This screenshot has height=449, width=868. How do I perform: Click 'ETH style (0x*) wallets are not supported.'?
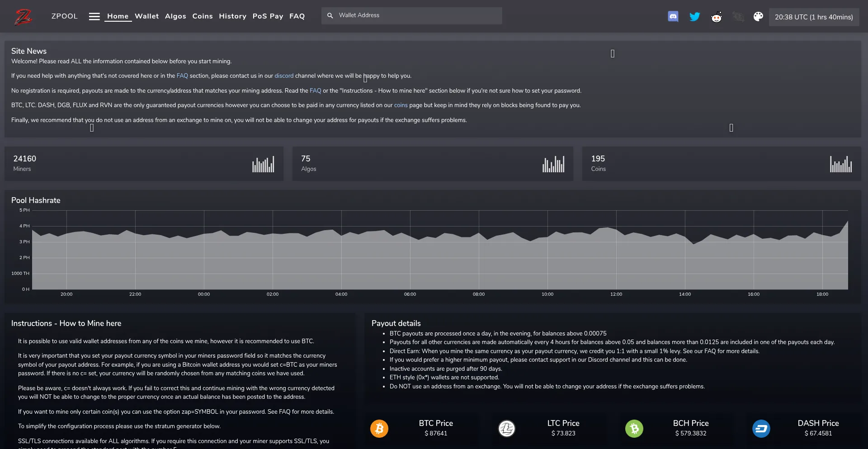pos(444,378)
